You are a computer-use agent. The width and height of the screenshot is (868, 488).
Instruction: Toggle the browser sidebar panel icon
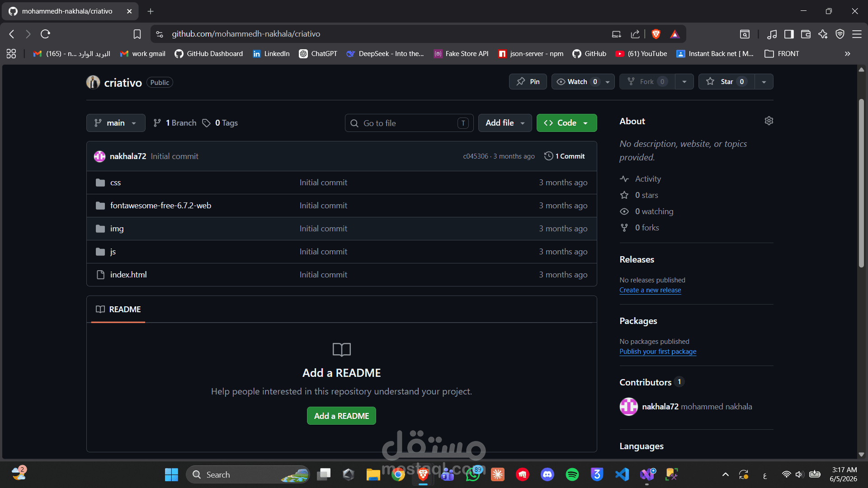point(789,34)
